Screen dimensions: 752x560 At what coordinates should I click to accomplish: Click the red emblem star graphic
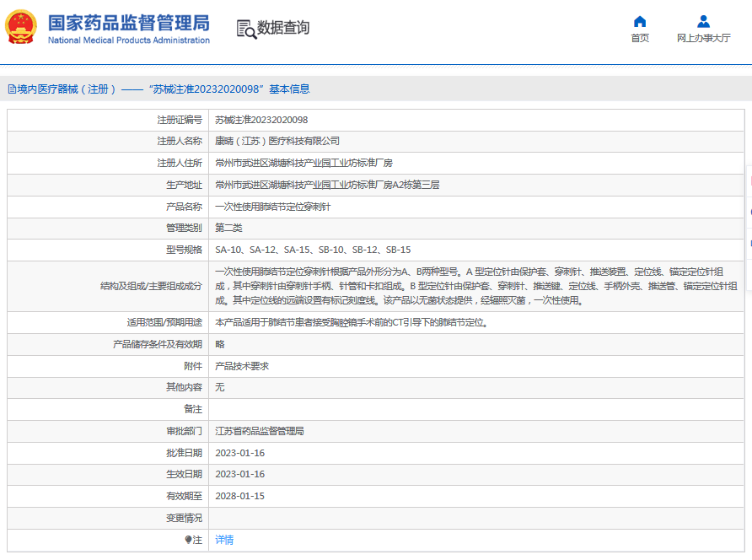click(x=22, y=19)
